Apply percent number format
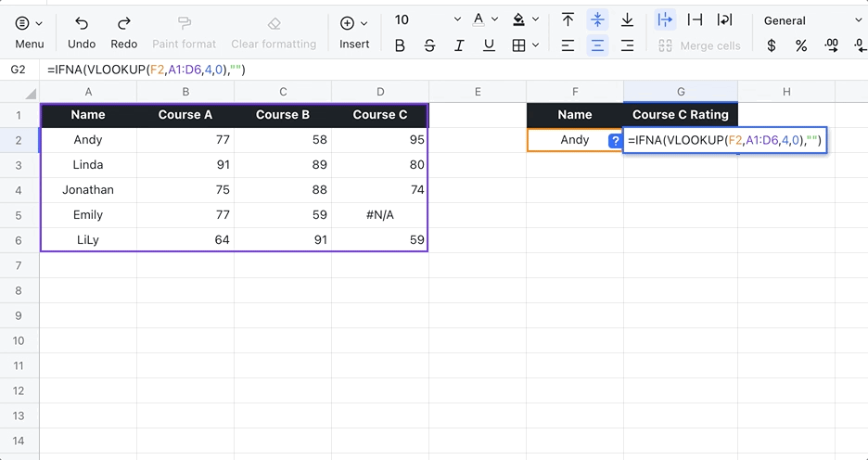The image size is (868, 460). tap(801, 45)
